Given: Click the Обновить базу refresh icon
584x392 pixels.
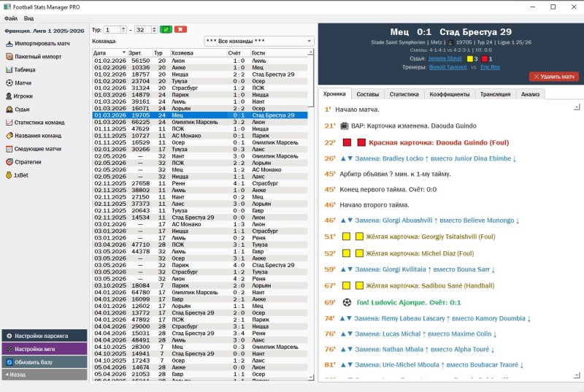Looking at the screenshot, I should click(x=9, y=362).
